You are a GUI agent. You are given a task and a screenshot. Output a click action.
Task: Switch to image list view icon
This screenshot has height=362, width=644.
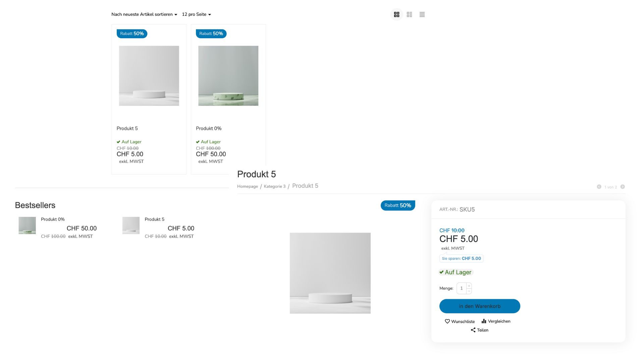tap(409, 14)
